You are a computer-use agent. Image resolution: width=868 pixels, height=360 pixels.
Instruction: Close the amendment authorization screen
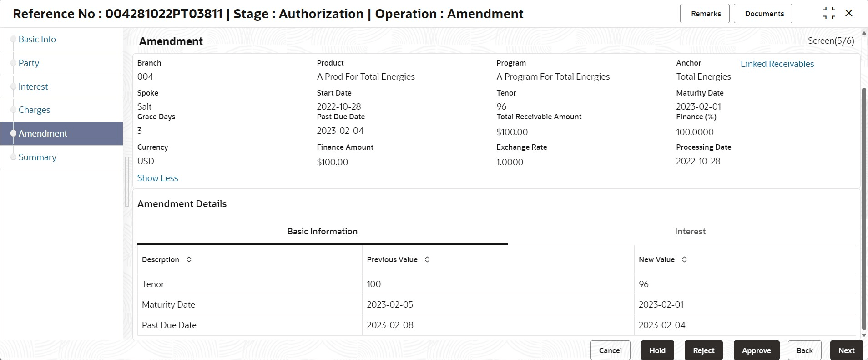[849, 13]
